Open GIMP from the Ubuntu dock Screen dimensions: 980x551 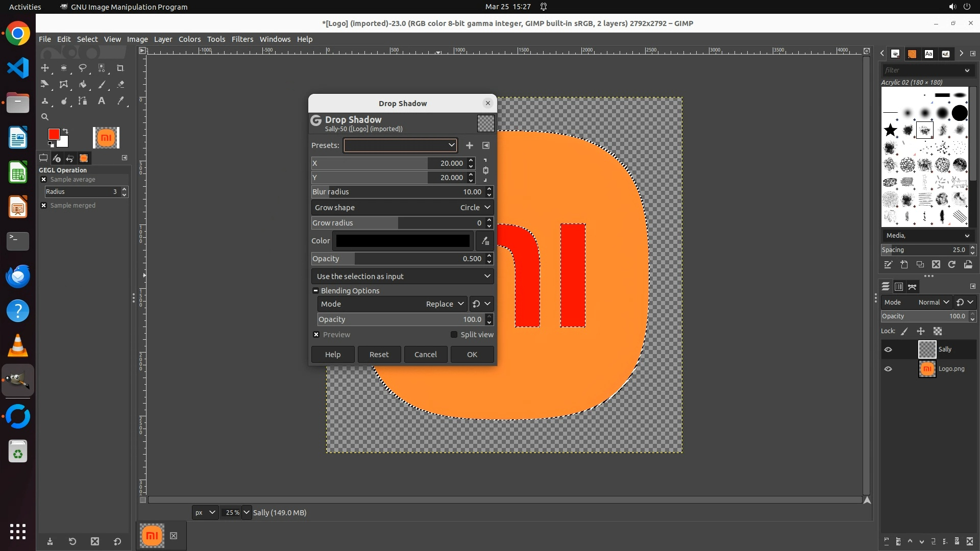point(18,381)
